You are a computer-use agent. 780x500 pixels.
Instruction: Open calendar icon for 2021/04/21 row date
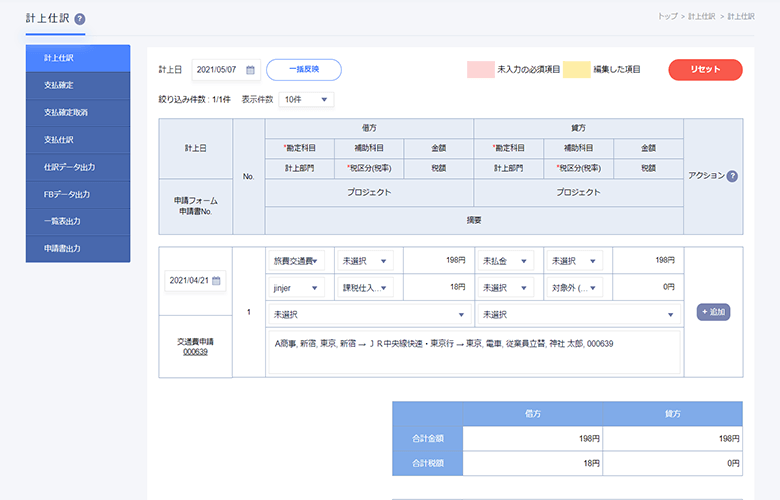coord(216,281)
